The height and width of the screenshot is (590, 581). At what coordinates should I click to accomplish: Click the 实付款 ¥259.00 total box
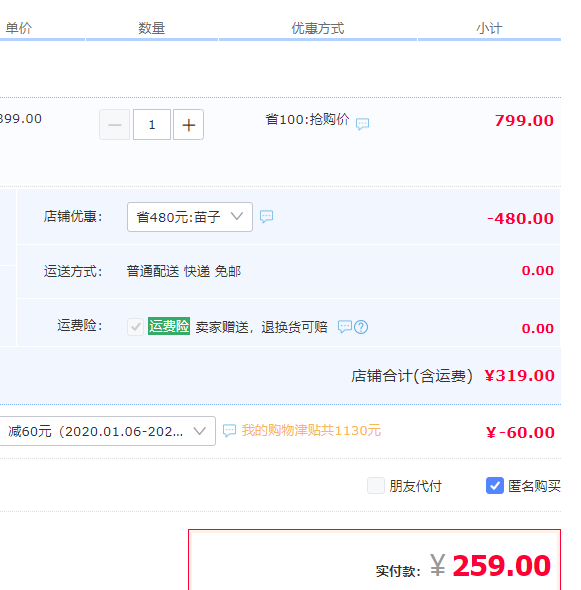374,560
